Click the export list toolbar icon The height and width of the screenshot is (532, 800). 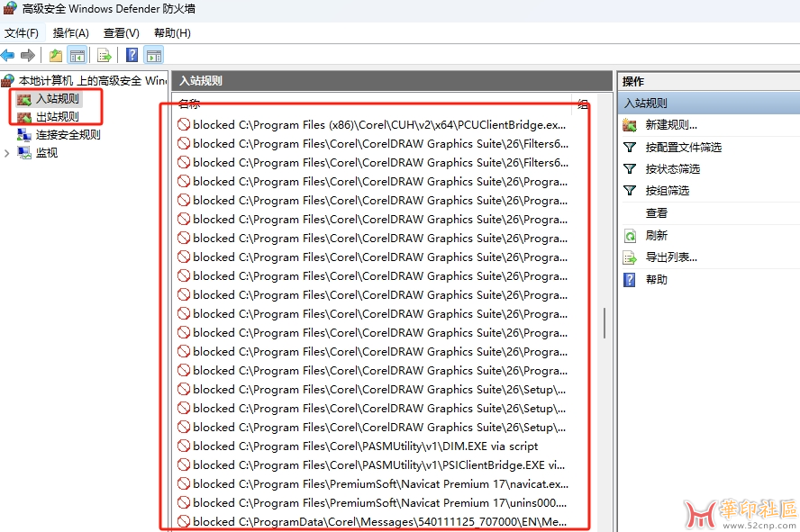[x=105, y=55]
